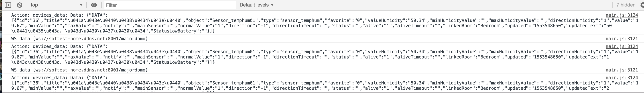Open the second main.js:3124 source link
Screen dimensions: 644x93
[622, 47]
